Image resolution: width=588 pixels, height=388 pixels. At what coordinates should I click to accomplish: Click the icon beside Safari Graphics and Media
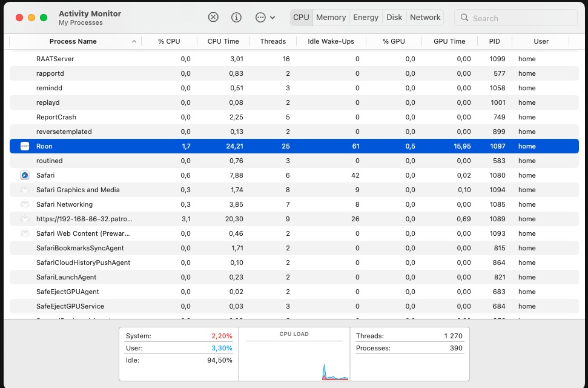(25, 190)
